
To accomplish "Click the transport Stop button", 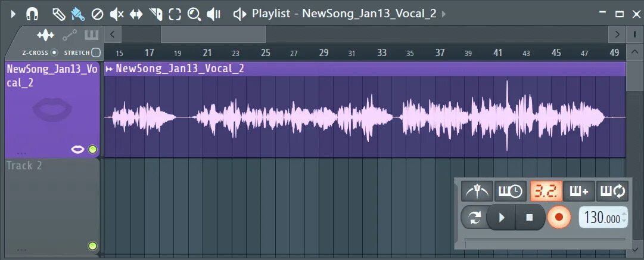I will tap(530, 217).
